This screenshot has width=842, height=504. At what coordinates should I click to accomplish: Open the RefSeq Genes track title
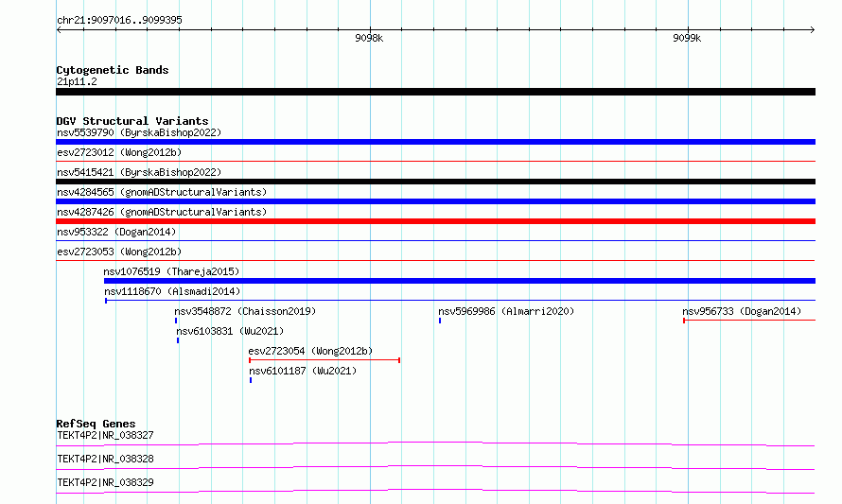(96, 424)
